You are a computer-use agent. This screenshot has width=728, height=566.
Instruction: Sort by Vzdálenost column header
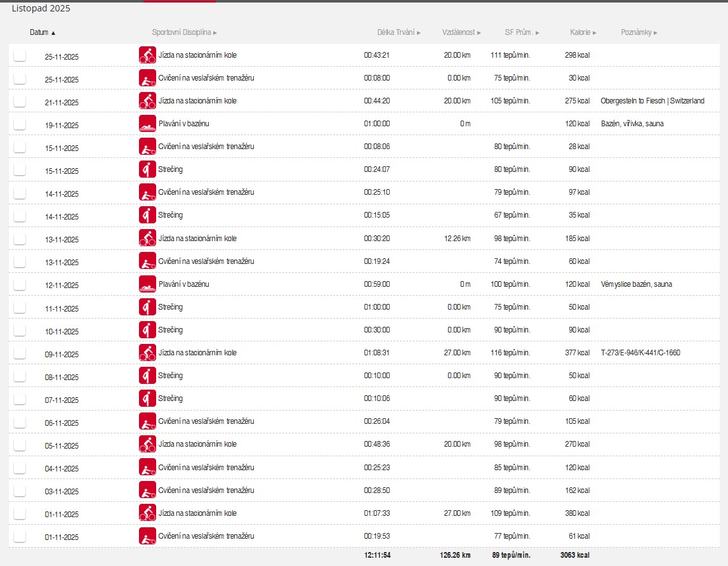click(461, 32)
